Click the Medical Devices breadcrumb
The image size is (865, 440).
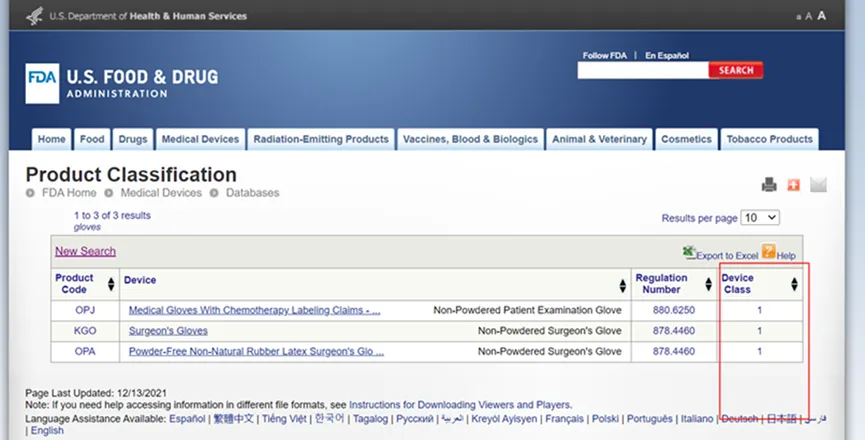tap(161, 193)
